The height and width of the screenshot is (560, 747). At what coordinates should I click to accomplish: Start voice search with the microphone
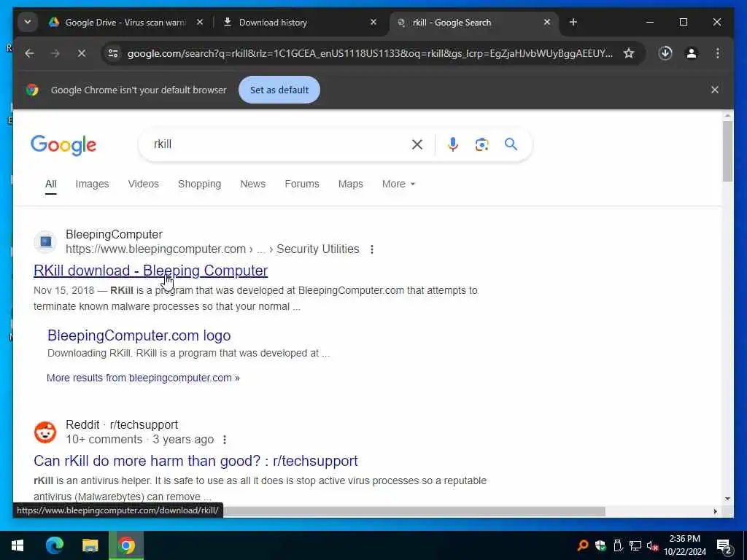[x=453, y=144]
